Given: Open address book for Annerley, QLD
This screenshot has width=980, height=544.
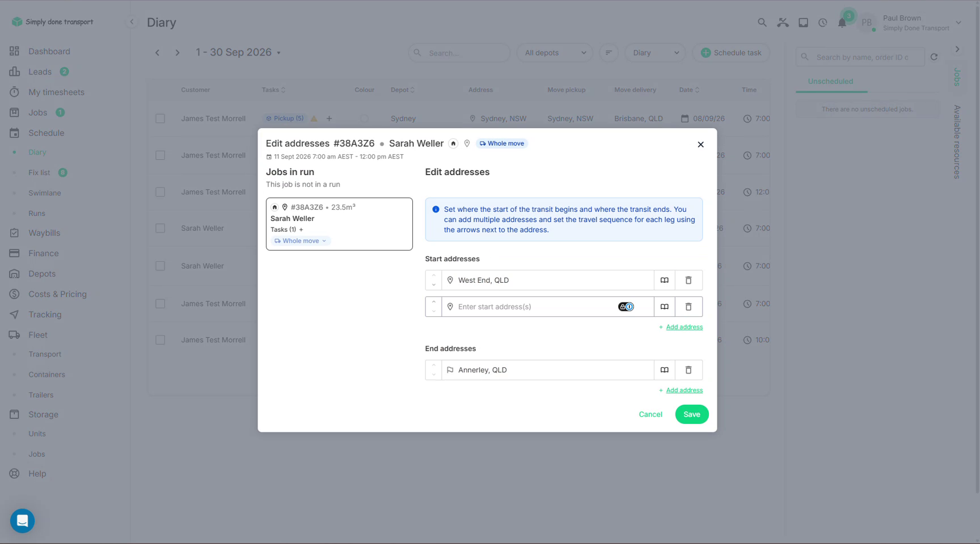Looking at the screenshot, I should pyautogui.click(x=664, y=370).
